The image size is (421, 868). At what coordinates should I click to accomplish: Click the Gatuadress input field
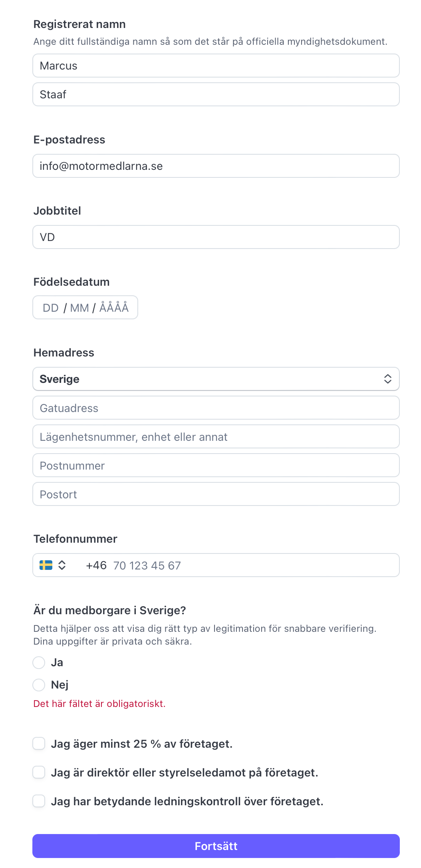pos(216,408)
